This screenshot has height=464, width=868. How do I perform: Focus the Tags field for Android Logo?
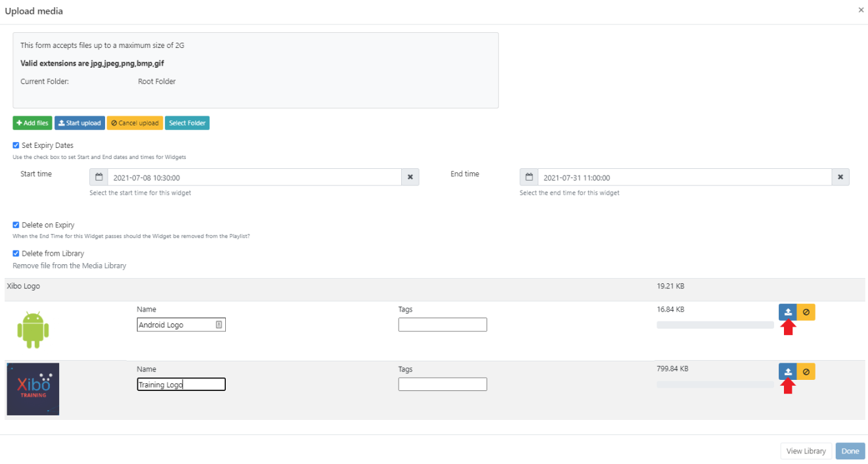pos(443,325)
